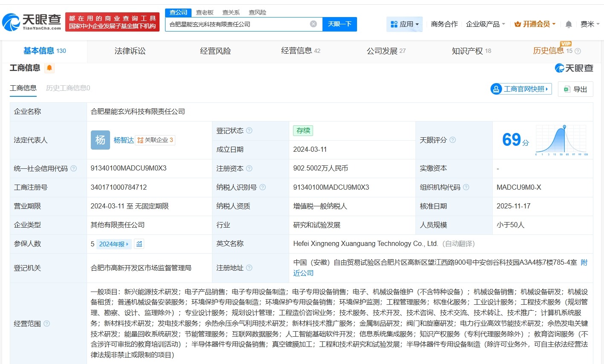
Task: Click the VIP badge on 历史信息 tab
Action: tap(567, 44)
